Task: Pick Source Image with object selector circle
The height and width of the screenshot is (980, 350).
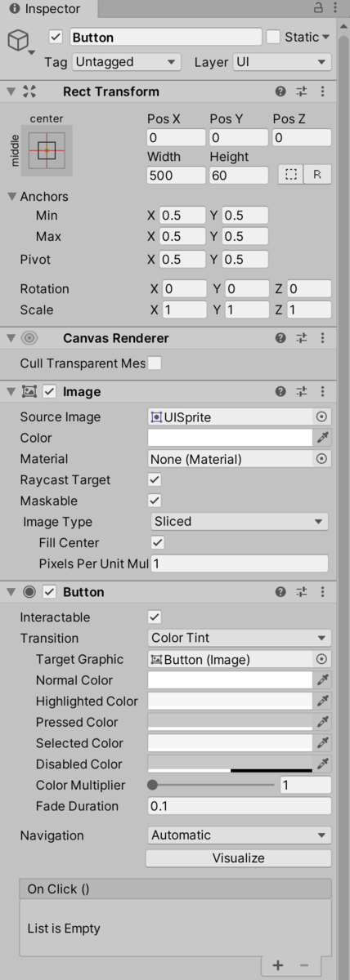Action: coord(322,416)
